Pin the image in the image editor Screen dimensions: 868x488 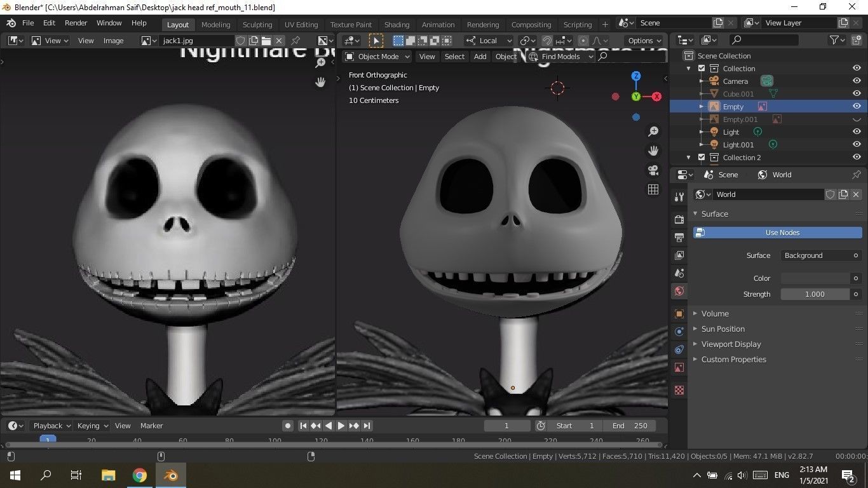[295, 41]
